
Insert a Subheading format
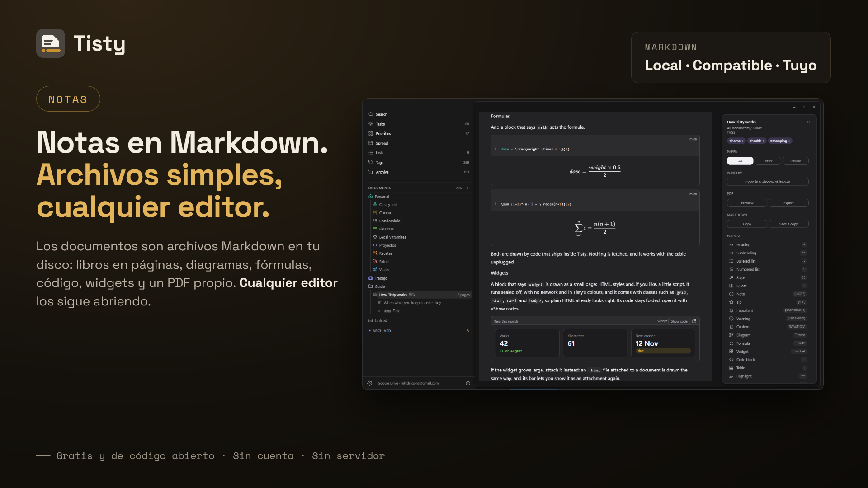click(768, 253)
